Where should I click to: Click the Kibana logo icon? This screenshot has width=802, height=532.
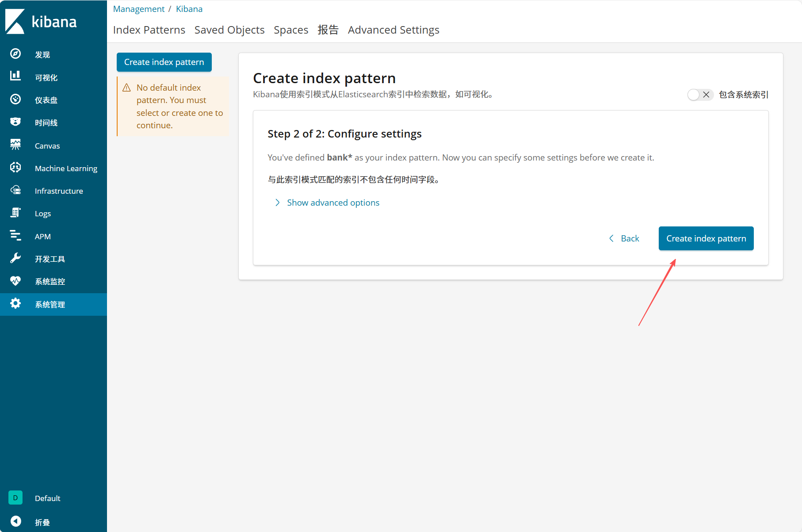(x=15, y=21)
